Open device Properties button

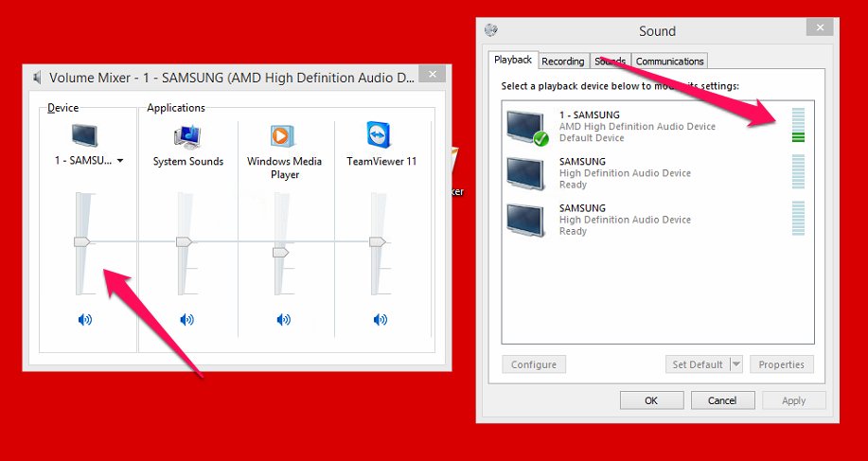click(x=782, y=364)
